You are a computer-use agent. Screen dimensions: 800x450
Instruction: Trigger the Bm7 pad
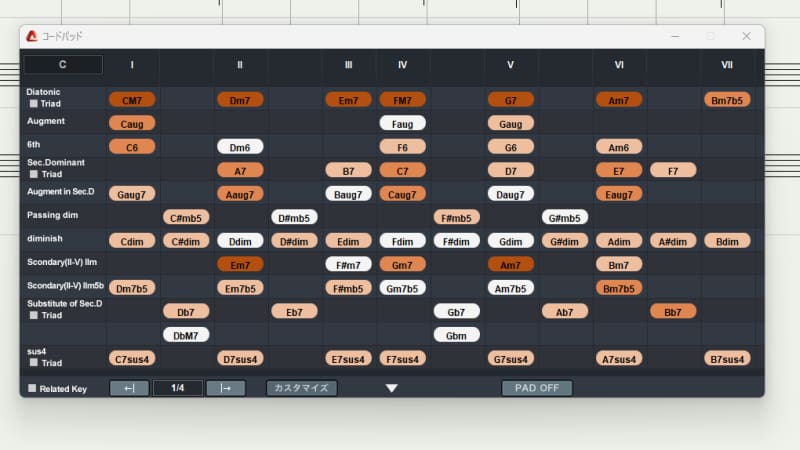[618, 264]
